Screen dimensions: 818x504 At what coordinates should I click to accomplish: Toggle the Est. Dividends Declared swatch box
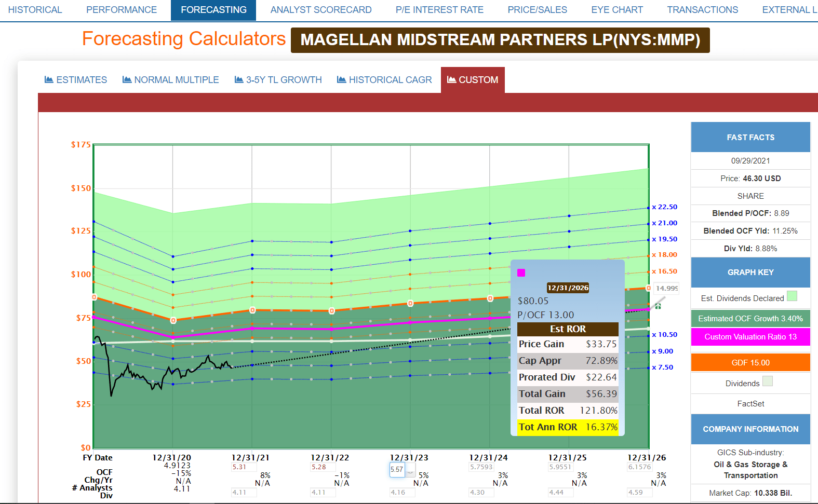pyautogui.click(x=792, y=296)
